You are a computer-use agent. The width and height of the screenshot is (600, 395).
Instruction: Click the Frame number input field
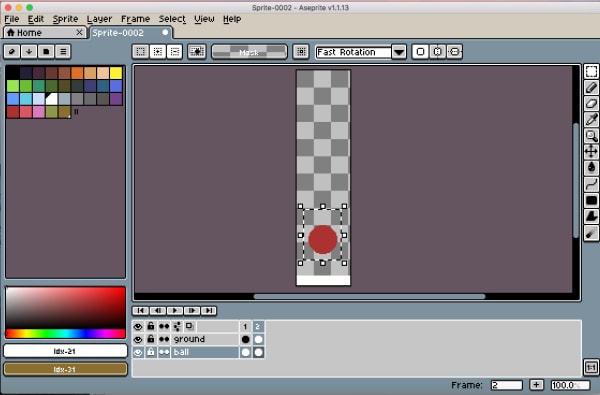tap(507, 385)
